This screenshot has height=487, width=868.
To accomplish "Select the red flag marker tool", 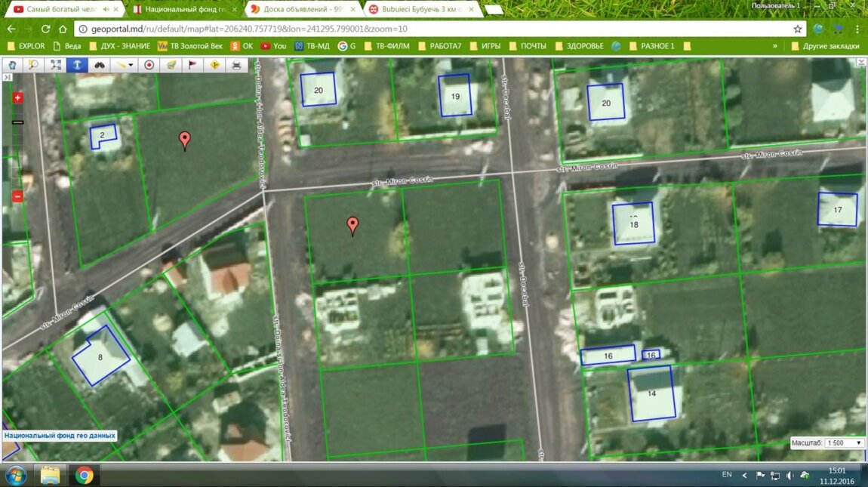I will [192, 65].
